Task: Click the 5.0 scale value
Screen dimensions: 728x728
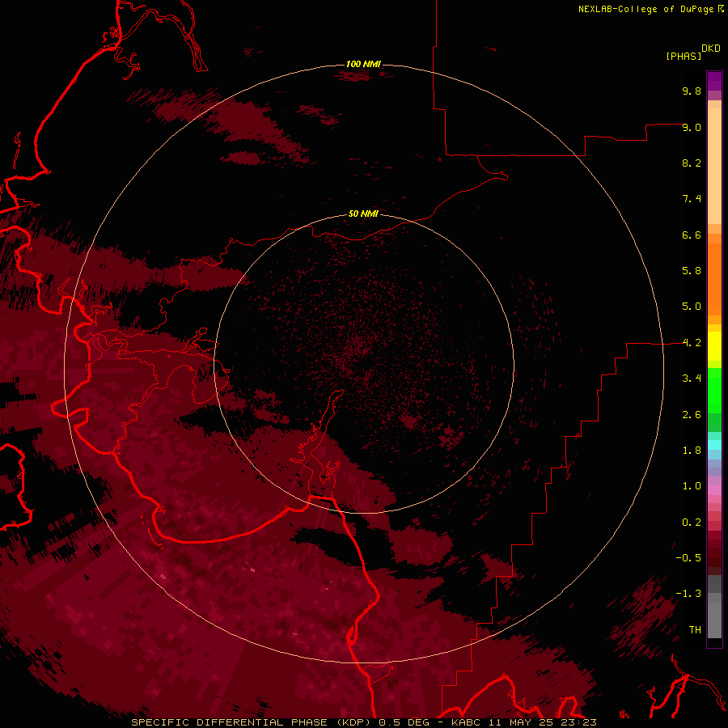Action: point(692,307)
